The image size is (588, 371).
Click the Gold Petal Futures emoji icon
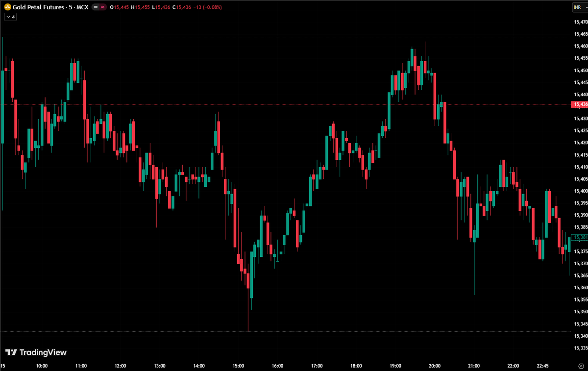(x=7, y=7)
